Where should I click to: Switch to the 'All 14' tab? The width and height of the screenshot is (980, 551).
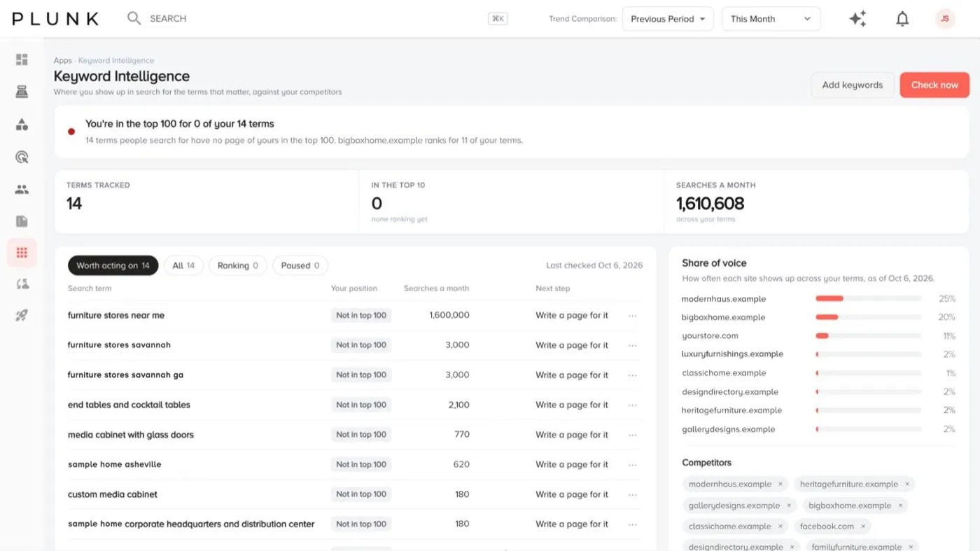click(183, 265)
